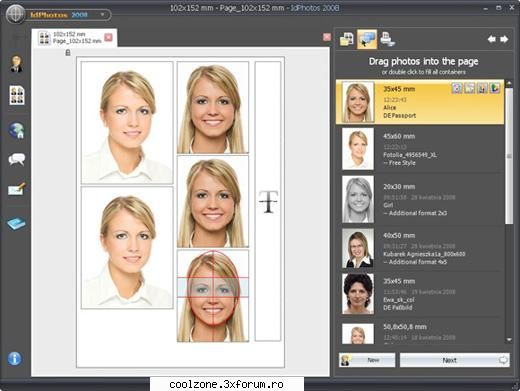Go forward with the right arrow
The width and height of the screenshot is (520, 391).
click(x=504, y=39)
